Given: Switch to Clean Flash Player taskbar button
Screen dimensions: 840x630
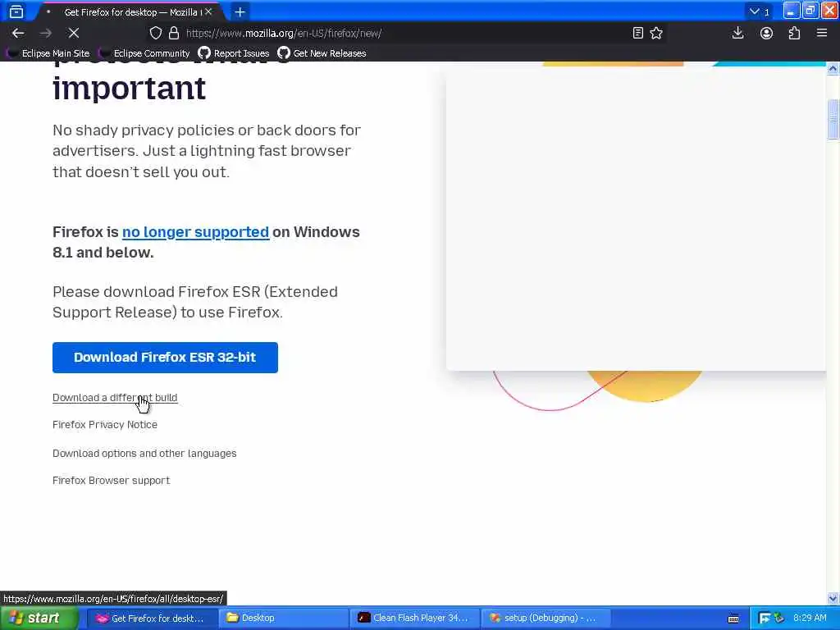Looking at the screenshot, I should pos(414,618).
